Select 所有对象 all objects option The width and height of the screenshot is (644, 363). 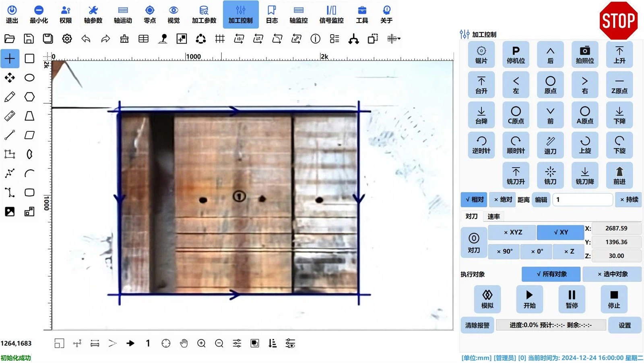551,274
